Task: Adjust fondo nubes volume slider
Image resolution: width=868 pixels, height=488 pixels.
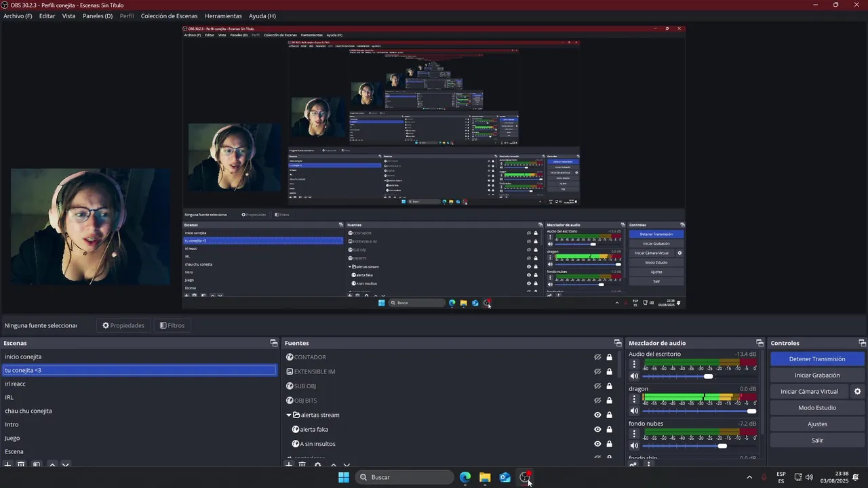Action: [x=699, y=445]
